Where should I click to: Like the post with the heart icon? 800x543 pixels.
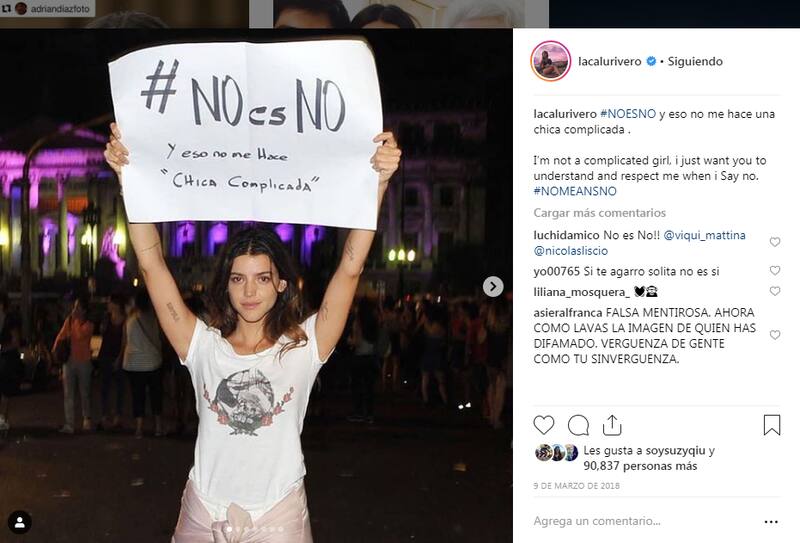coord(544,425)
